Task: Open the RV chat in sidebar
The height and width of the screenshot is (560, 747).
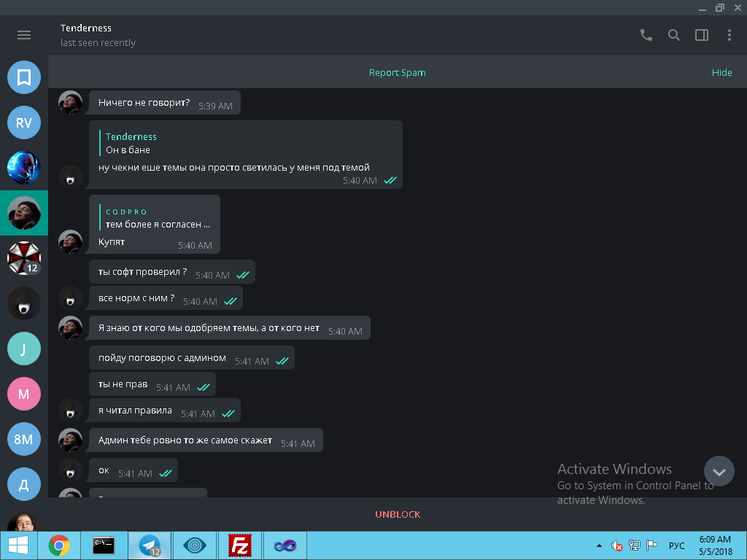Action: pos(24,122)
